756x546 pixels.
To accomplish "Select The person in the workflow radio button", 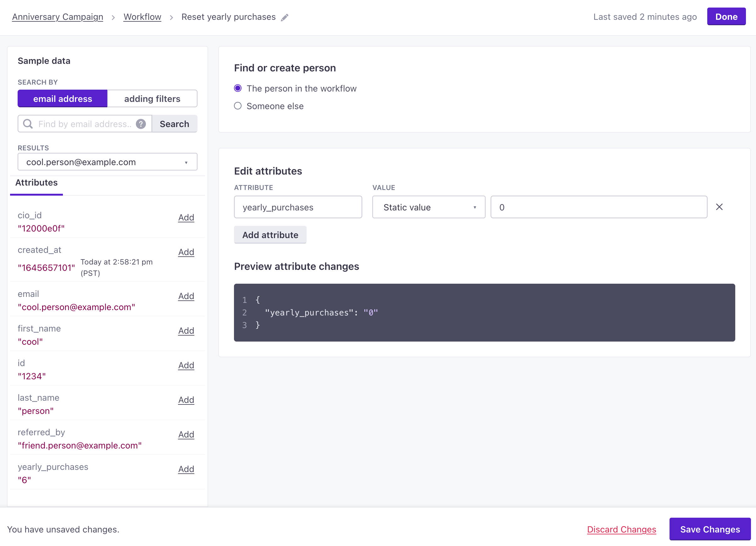I will click(x=238, y=89).
